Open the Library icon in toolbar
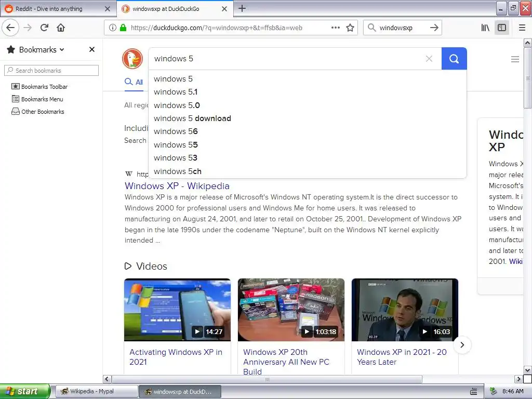The image size is (532, 399). pos(485,28)
